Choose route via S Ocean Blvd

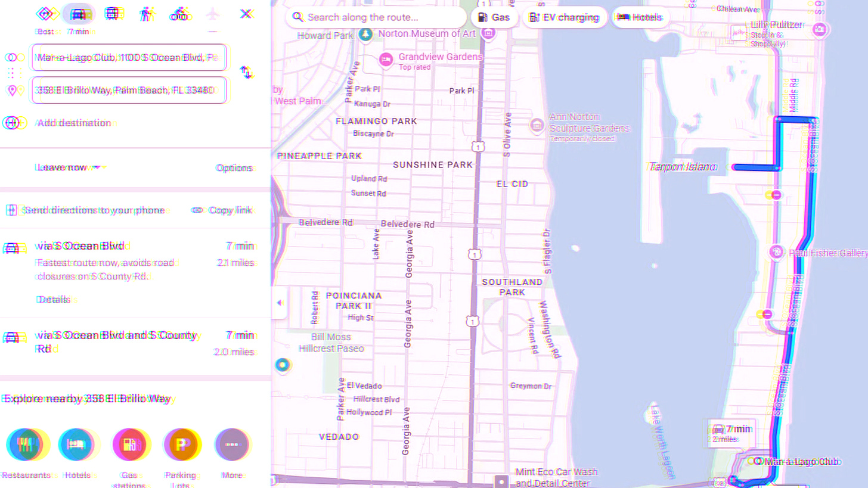135,272
